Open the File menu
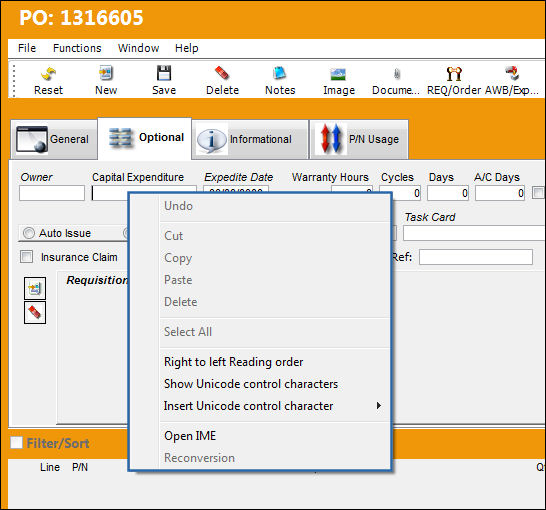The width and height of the screenshot is (546, 510). click(x=27, y=48)
